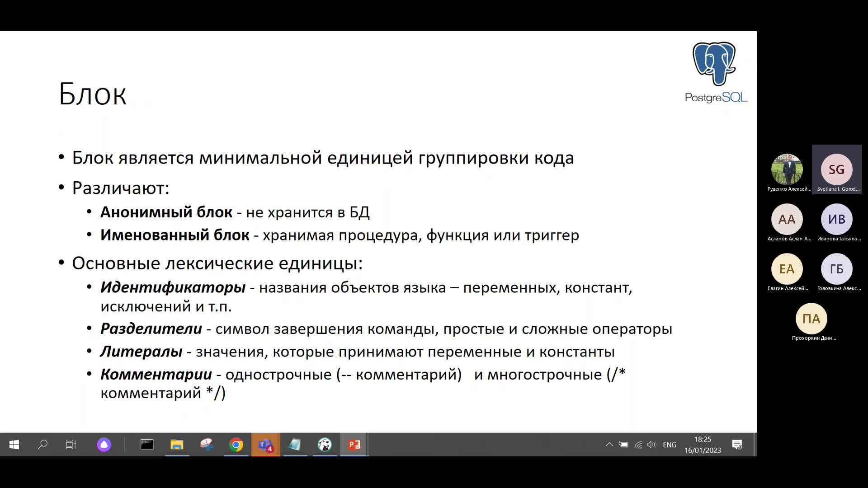Open File Explorer from the taskbar
This screenshot has width=868, height=488.
[177, 445]
